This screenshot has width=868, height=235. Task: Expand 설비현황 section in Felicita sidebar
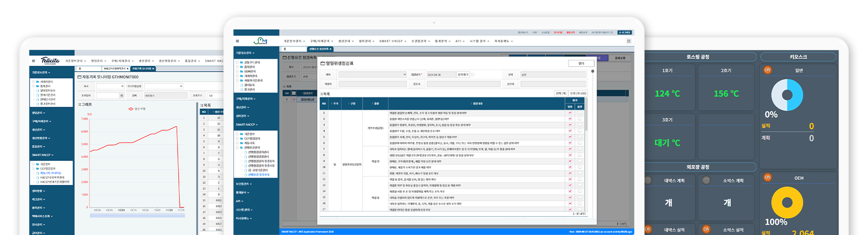click(39, 191)
